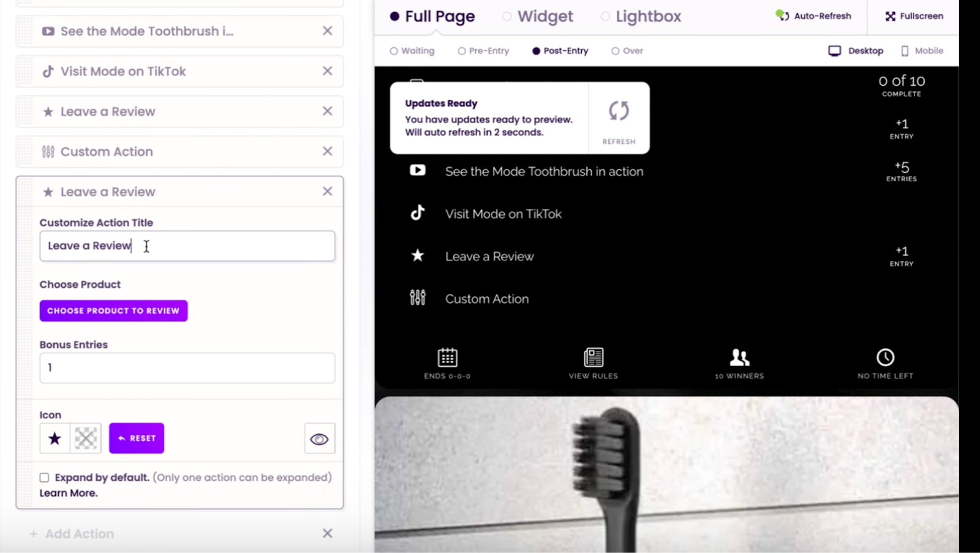Open Visit Mode on TikTok in preview
This screenshot has height=553, width=980.
click(x=503, y=214)
